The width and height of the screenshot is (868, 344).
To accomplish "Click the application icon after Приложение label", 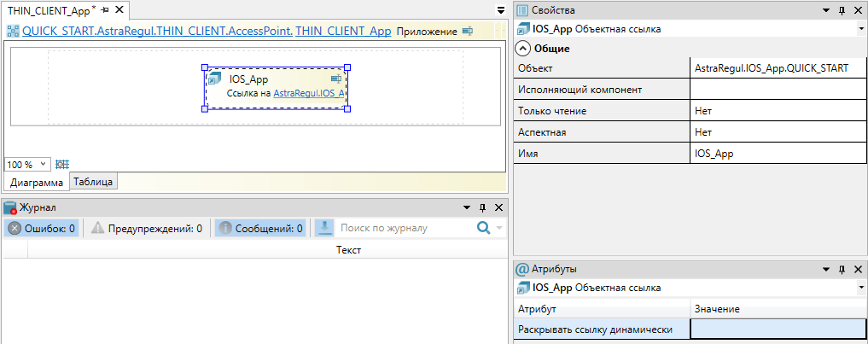I will tap(467, 31).
